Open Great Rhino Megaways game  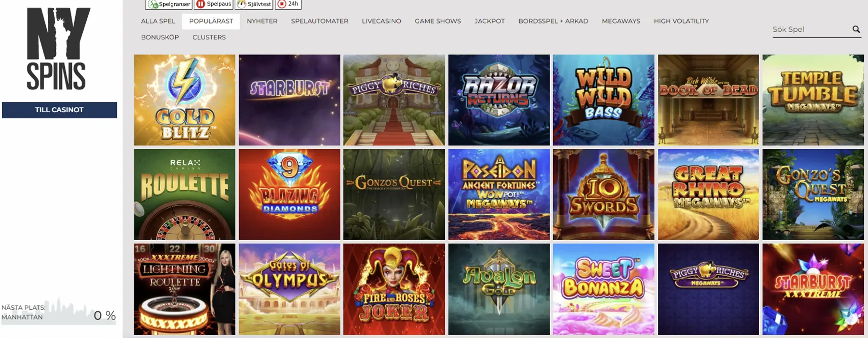(708, 195)
